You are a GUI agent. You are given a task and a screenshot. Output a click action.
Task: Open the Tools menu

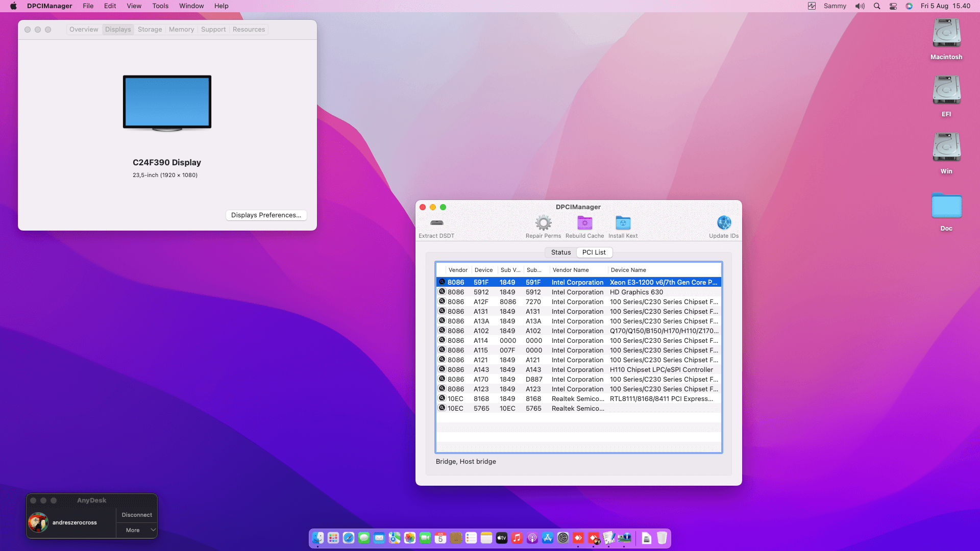160,6
